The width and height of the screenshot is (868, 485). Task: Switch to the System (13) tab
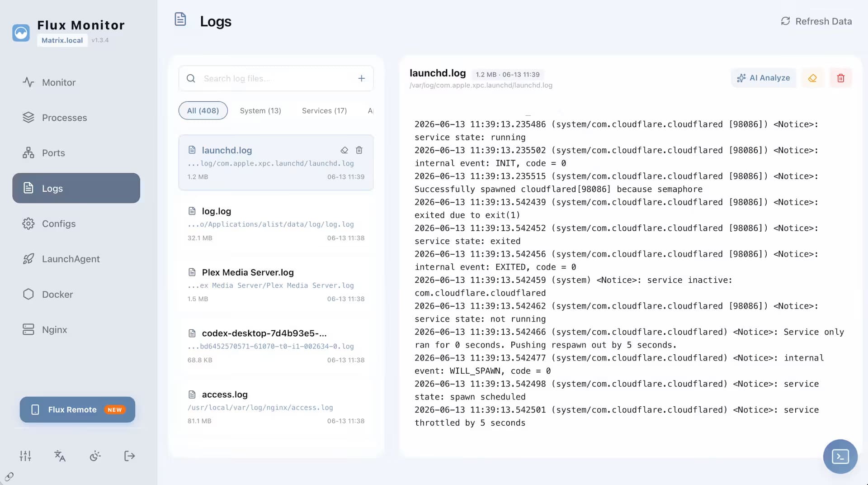coord(260,110)
